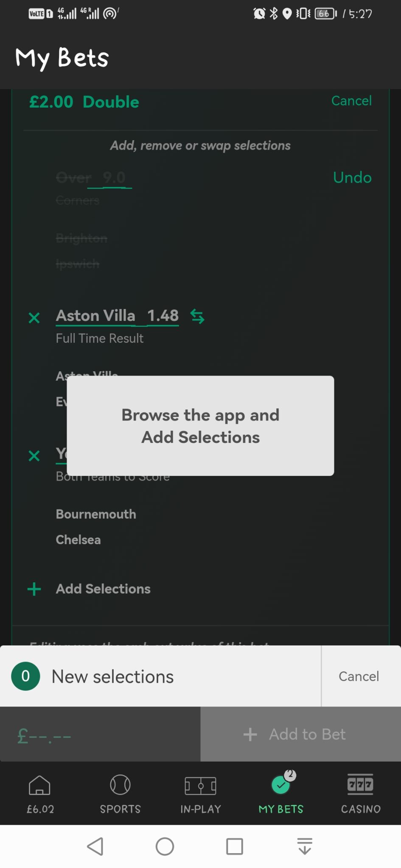This screenshot has height=868, width=401.
Task: Cancel editing the £2.00 Double
Action: (x=351, y=101)
